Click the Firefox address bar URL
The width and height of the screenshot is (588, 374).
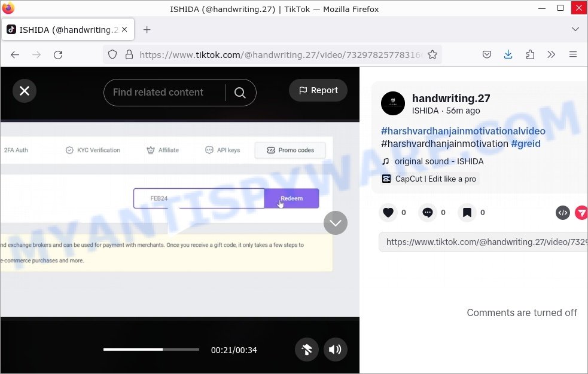tap(281, 55)
